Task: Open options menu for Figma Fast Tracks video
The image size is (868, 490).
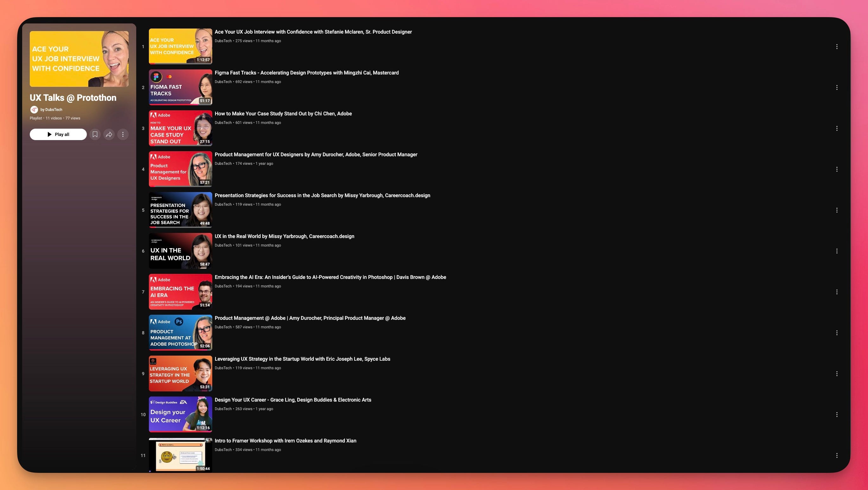Action: [837, 88]
